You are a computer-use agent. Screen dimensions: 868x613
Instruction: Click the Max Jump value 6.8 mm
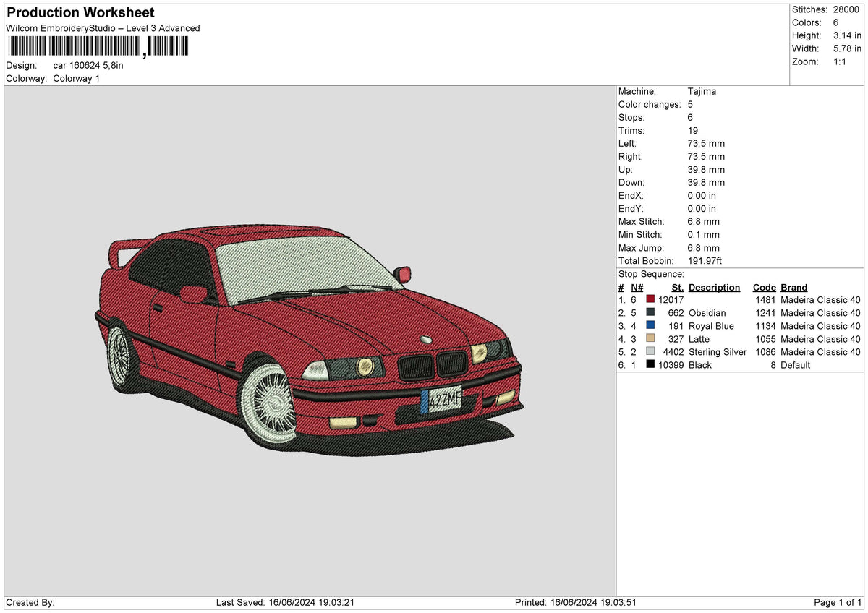[704, 248]
